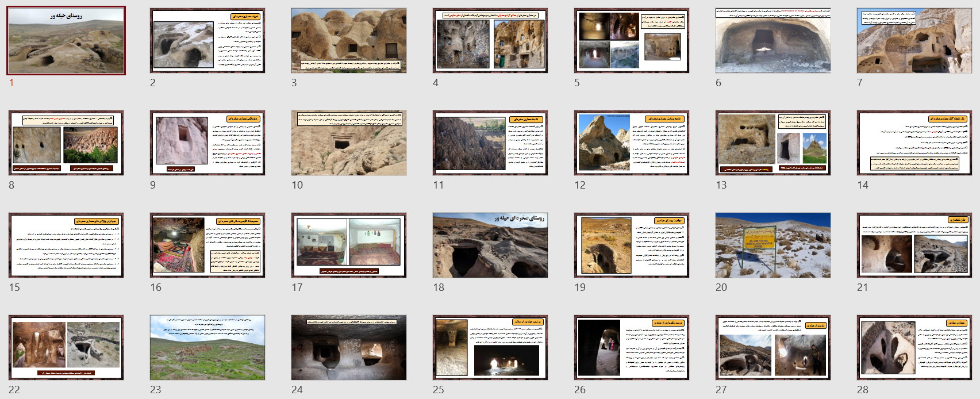Select slide 27 thumbnail

(773, 348)
